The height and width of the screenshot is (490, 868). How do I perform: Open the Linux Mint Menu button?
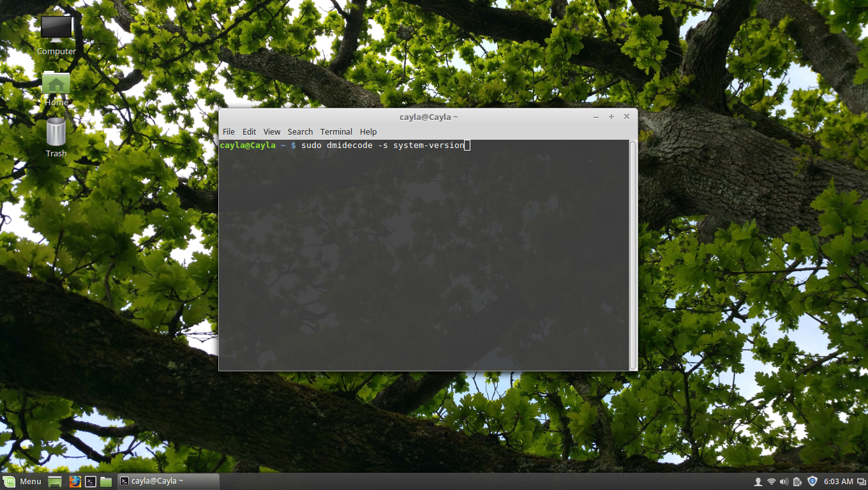(22, 482)
